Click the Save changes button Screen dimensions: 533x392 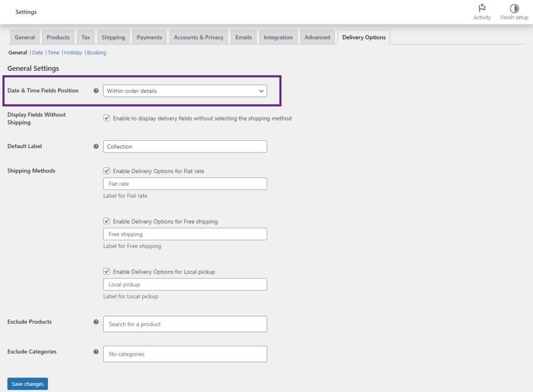[28, 384]
